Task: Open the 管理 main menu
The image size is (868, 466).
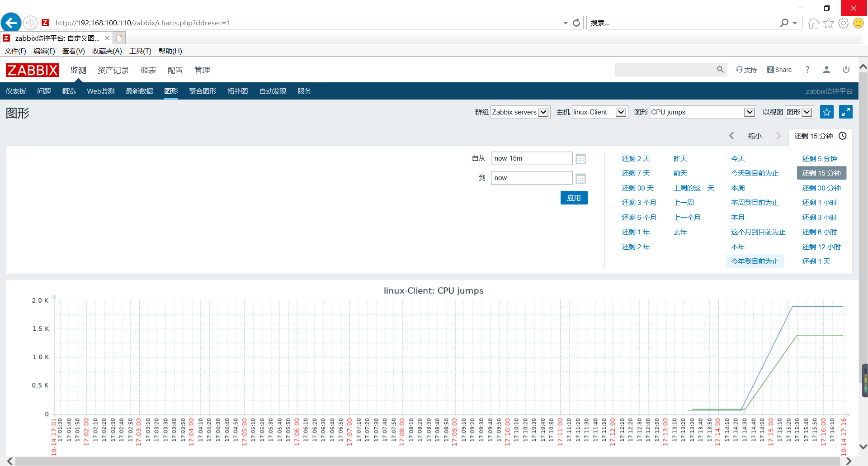Action: 202,70
